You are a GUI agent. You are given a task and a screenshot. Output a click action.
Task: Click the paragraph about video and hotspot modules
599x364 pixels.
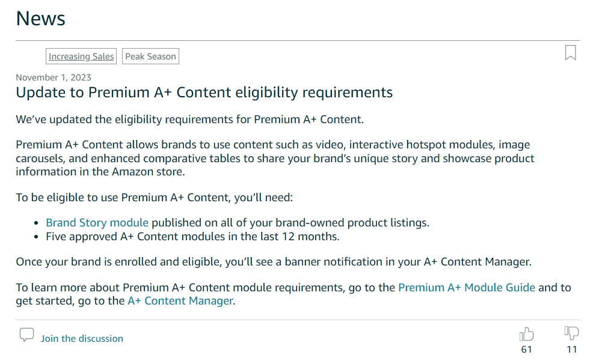tap(275, 158)
